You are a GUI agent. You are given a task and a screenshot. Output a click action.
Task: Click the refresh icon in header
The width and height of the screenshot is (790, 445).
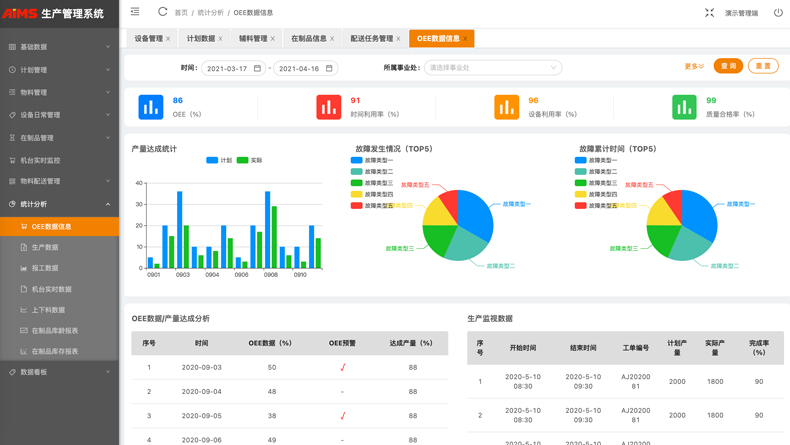tap(162, 12)
